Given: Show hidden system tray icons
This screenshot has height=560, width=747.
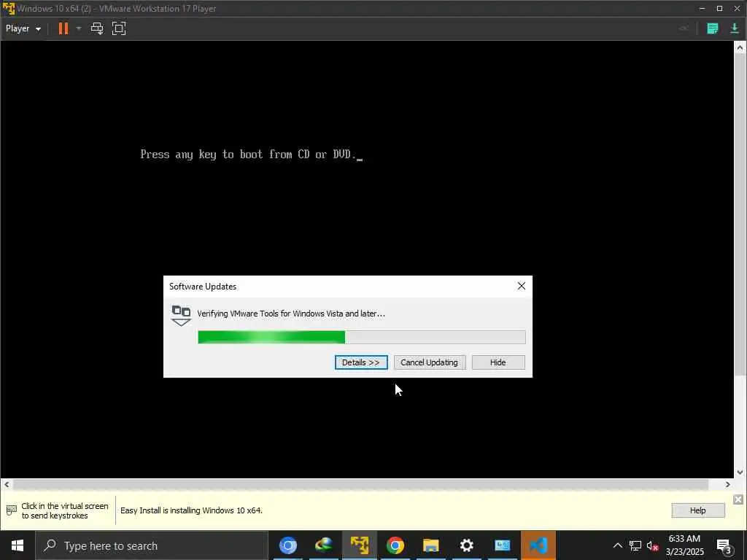Looking at the screenshot, I should [x=617, y=545].
